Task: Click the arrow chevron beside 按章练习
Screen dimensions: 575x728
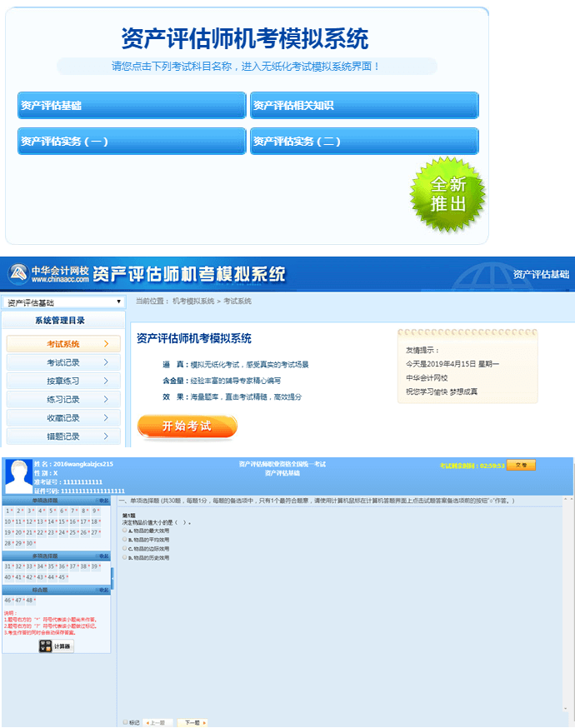Action: pyautogui.click(x=107, y=381)
